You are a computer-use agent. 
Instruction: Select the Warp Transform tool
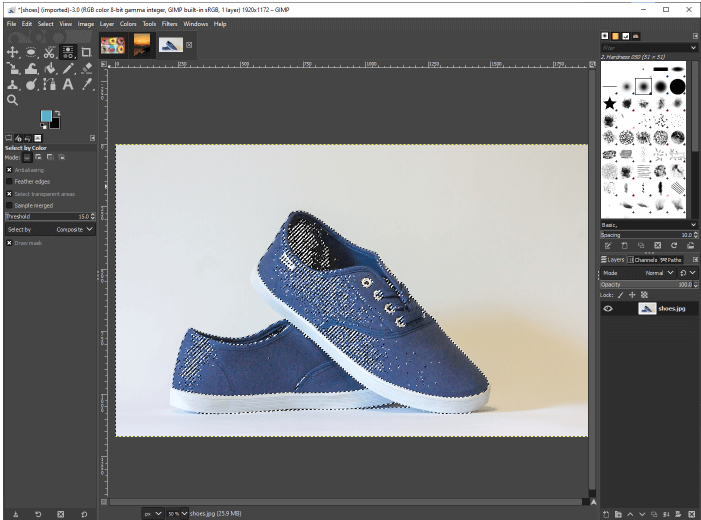point(31,68)
